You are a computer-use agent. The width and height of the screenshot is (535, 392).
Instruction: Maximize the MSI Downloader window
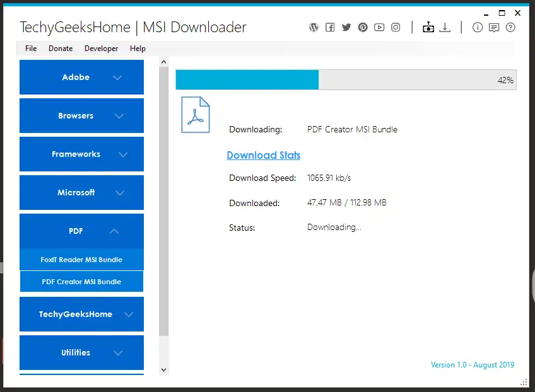pos(502,13)
